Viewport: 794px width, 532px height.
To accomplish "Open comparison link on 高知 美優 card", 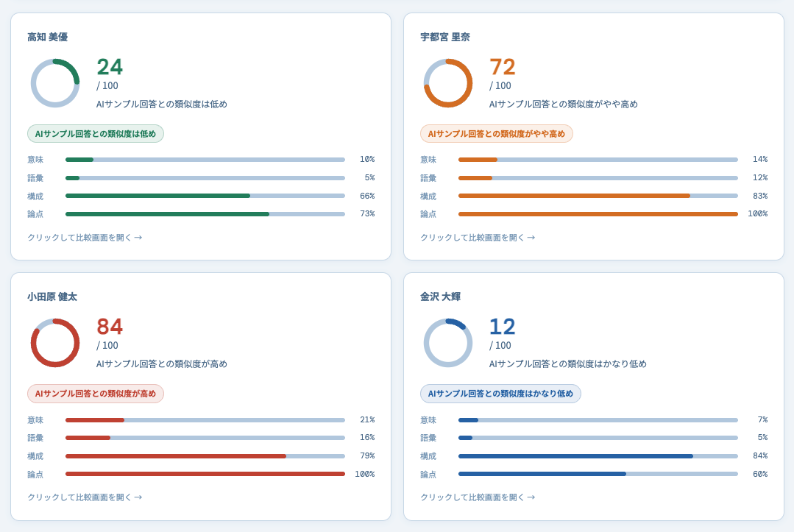I will coord(85,238).
